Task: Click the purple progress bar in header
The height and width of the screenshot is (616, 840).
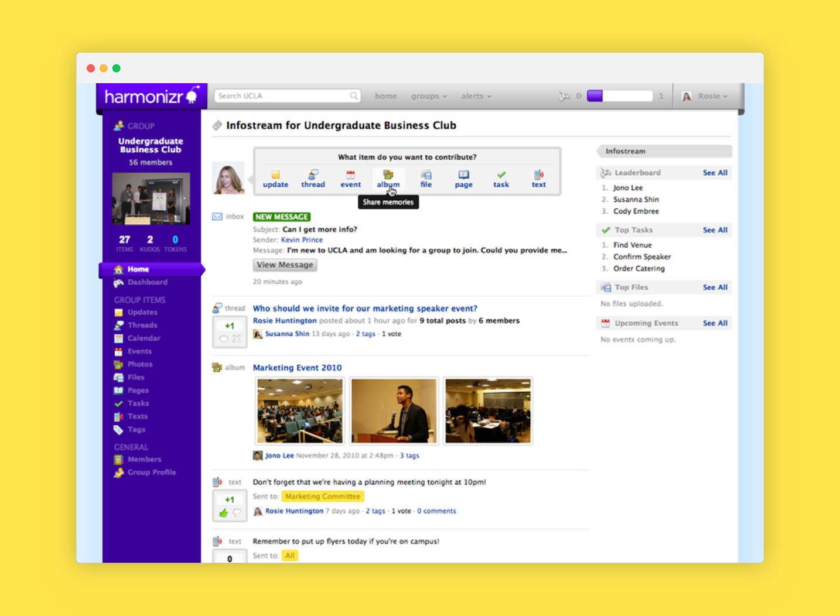Action: point(619,96)
